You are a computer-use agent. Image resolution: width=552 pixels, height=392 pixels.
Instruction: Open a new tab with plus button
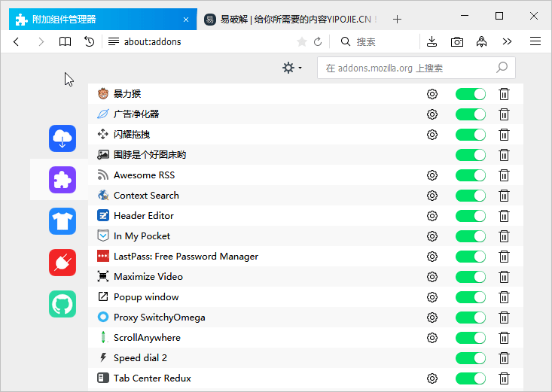(x=397, y=20)
